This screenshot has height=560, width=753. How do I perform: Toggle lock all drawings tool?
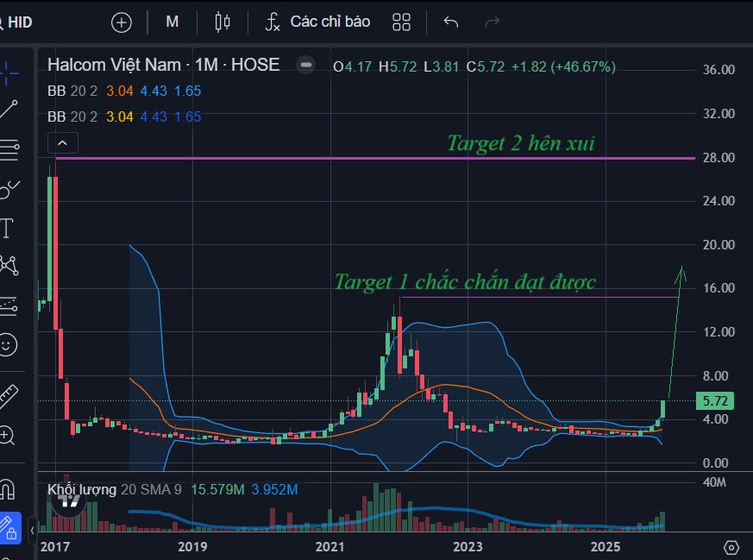click(x=9, y=527)
